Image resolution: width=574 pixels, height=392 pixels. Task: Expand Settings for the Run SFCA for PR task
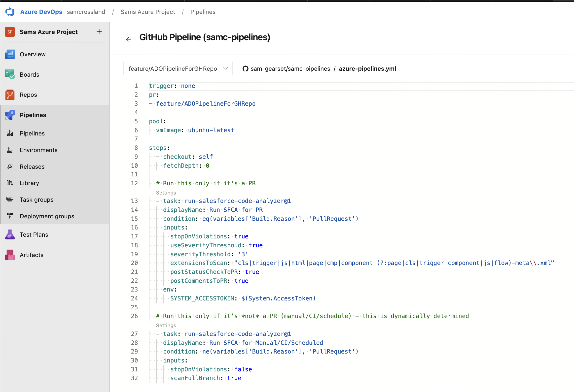coord(166,193)
